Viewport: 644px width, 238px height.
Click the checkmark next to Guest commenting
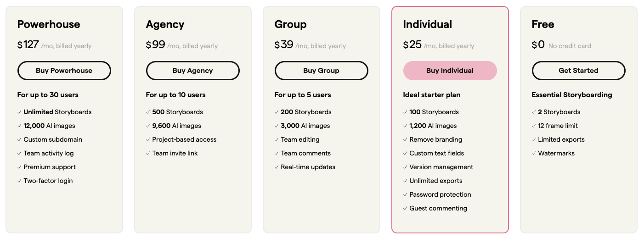click(x=405, y=208)
